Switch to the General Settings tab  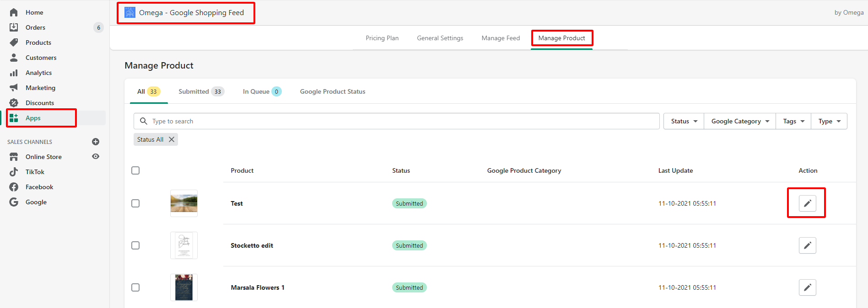pos(440,38)
